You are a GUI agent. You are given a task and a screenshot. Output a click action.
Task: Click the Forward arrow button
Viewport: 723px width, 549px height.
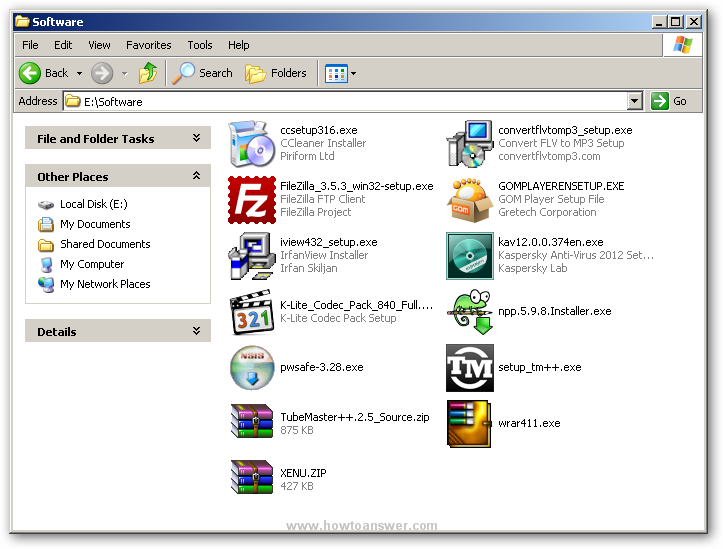coord(102,73)
